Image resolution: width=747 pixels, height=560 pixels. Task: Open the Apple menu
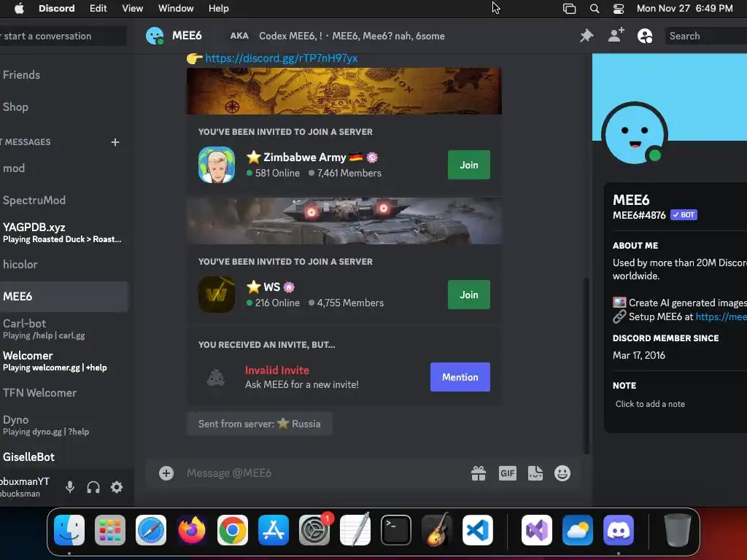coord(19,8)
